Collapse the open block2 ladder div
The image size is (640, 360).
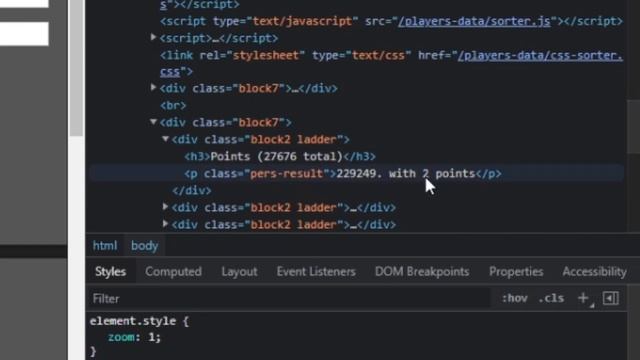[165, 139]
